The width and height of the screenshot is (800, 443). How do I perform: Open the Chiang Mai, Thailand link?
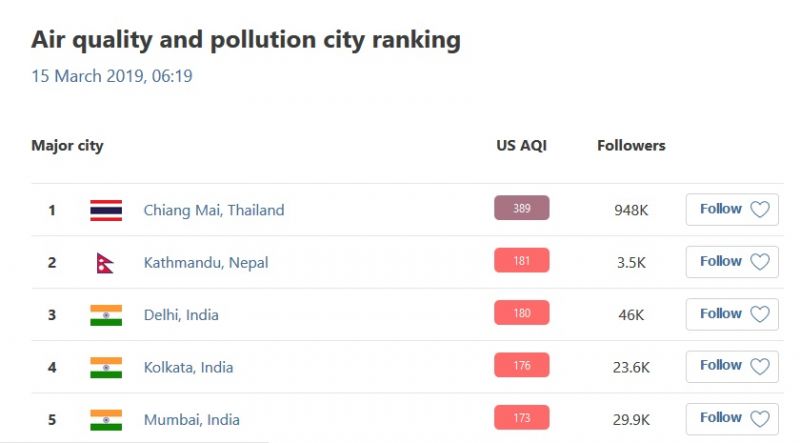pos(214,210)
